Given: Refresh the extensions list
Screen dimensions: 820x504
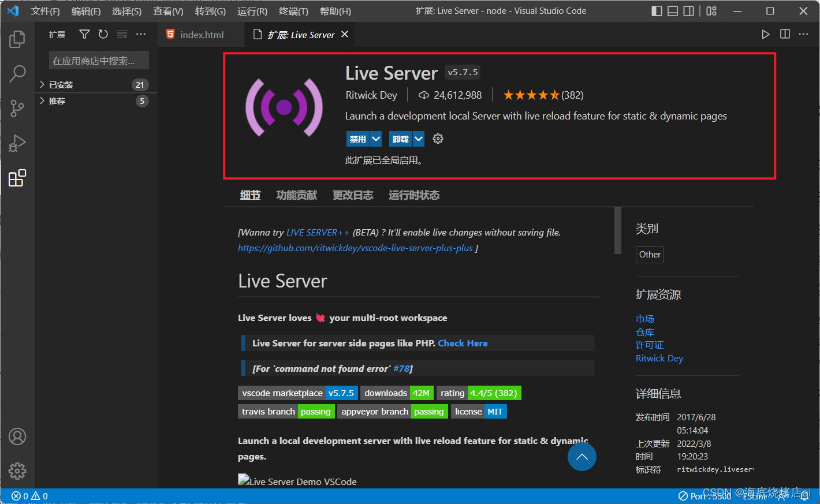Looking at the screenshot, I should (x=103, y=35).
